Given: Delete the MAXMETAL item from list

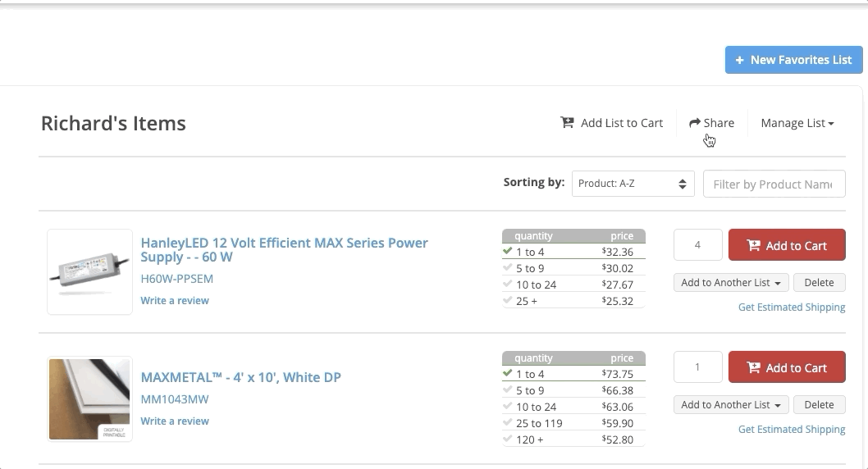Looking at the screenshot, I should [x=819, y=405].
